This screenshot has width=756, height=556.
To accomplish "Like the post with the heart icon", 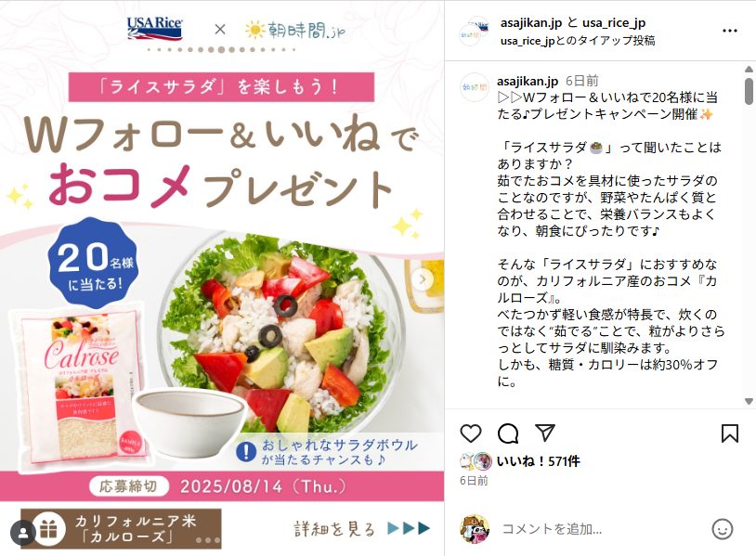I will 471,433.
